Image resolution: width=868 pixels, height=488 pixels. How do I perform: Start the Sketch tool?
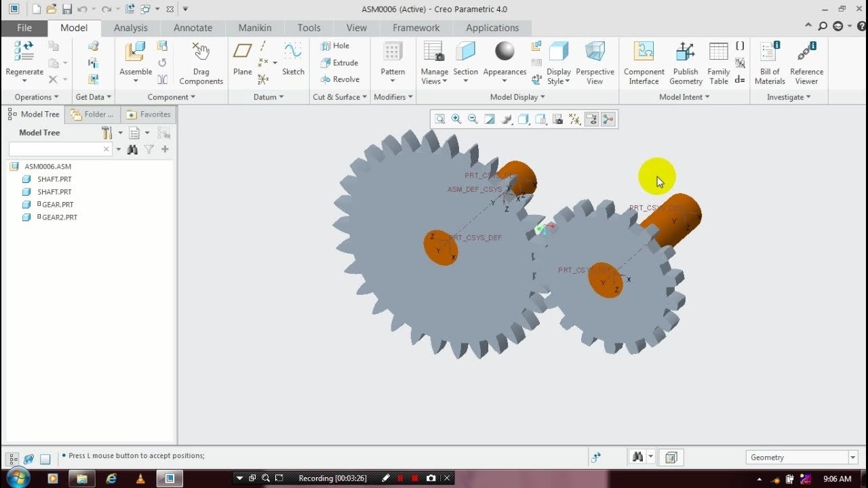tap(293, 58)
